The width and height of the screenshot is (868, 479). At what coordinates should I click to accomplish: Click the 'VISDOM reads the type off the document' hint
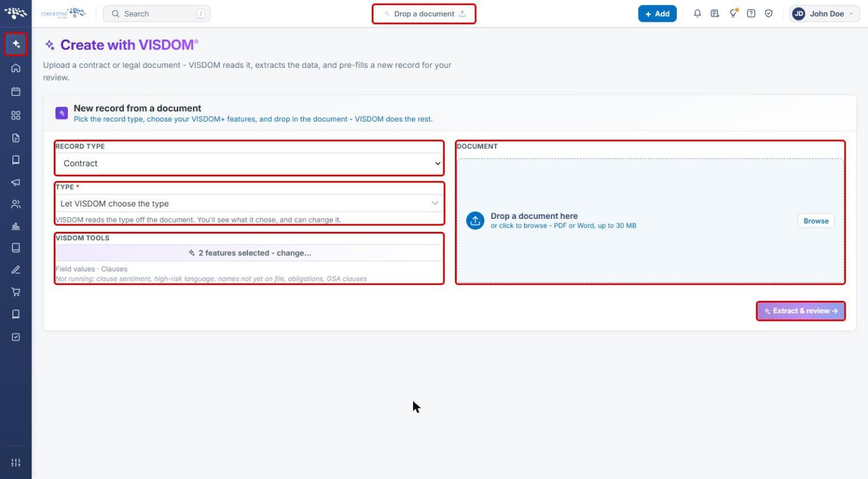point(198,219)
